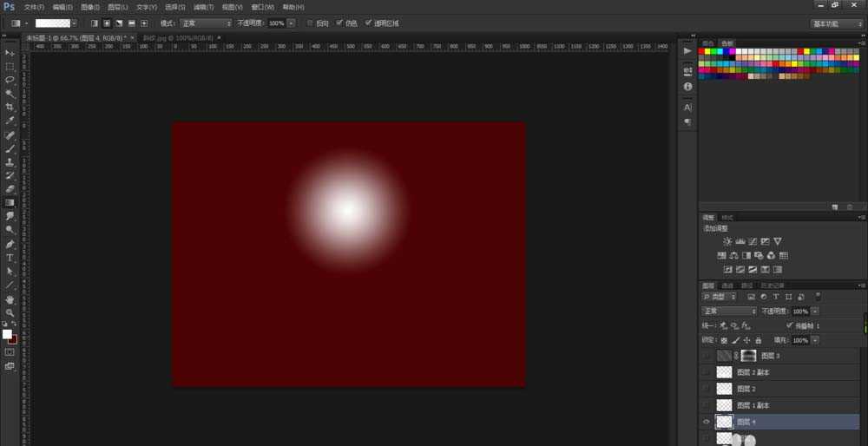Image resolution: width=868 pixels, height=446 pixels.
Task: Choose the radial gradient style icon
Action: 107,23
